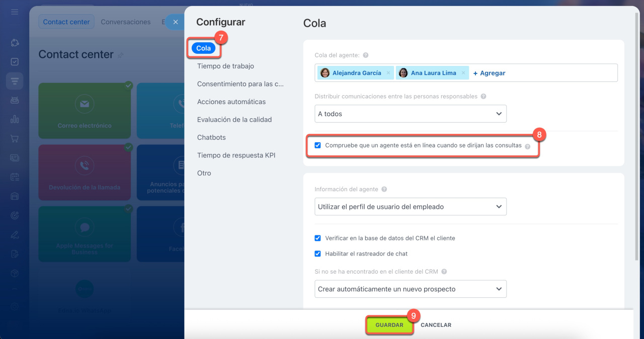This screenshot has width=644, height=339.
Task: Remove Ana Laura Lima from the queue
Action: pos(463,73)
